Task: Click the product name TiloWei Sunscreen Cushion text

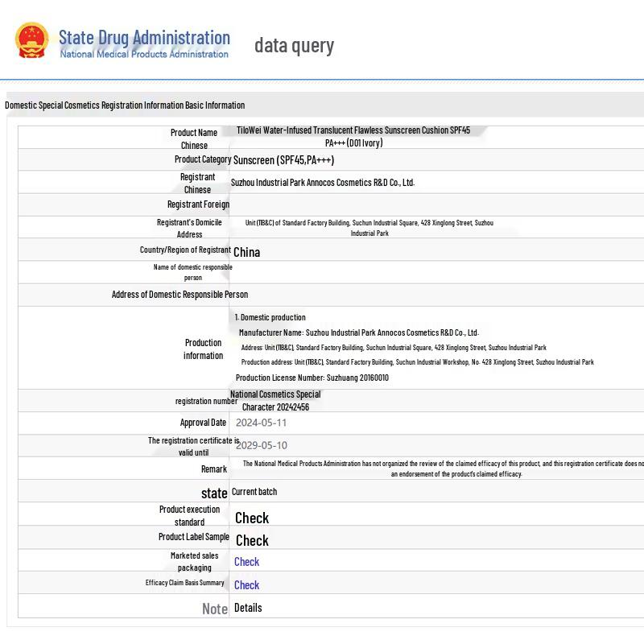Action: tap(353, 136)
